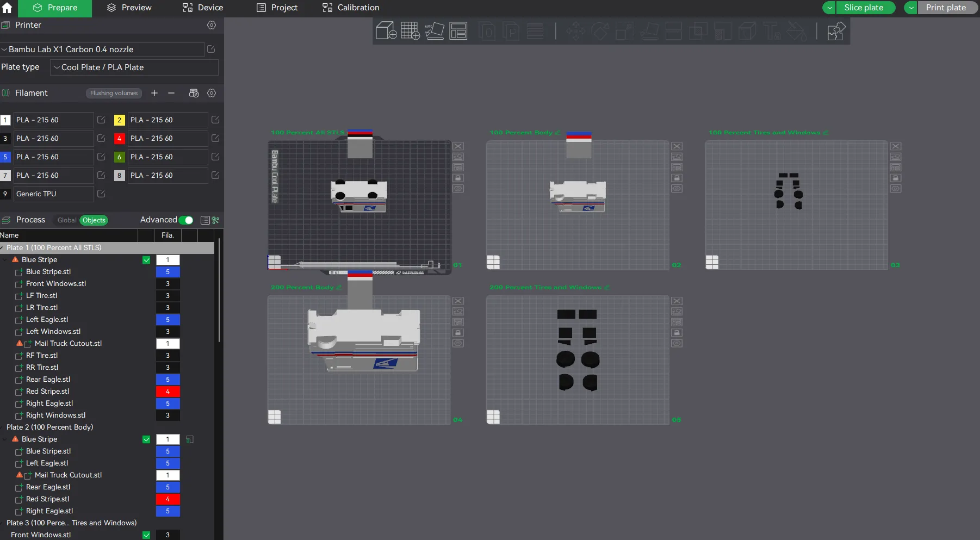Image resolution: width=980 pixels, height=540 pixels.
Task: Open the Plate type dropdown
Action: (134, 67)
